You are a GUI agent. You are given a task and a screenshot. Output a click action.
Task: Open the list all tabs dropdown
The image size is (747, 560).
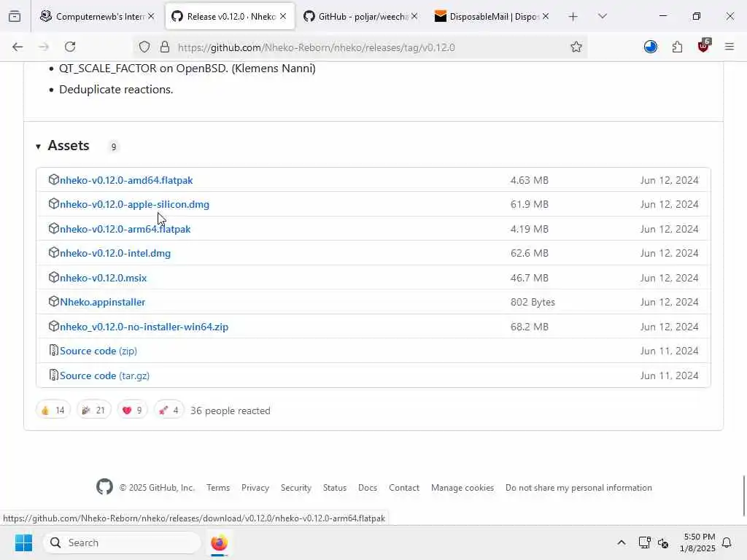[x=603, y=17]
